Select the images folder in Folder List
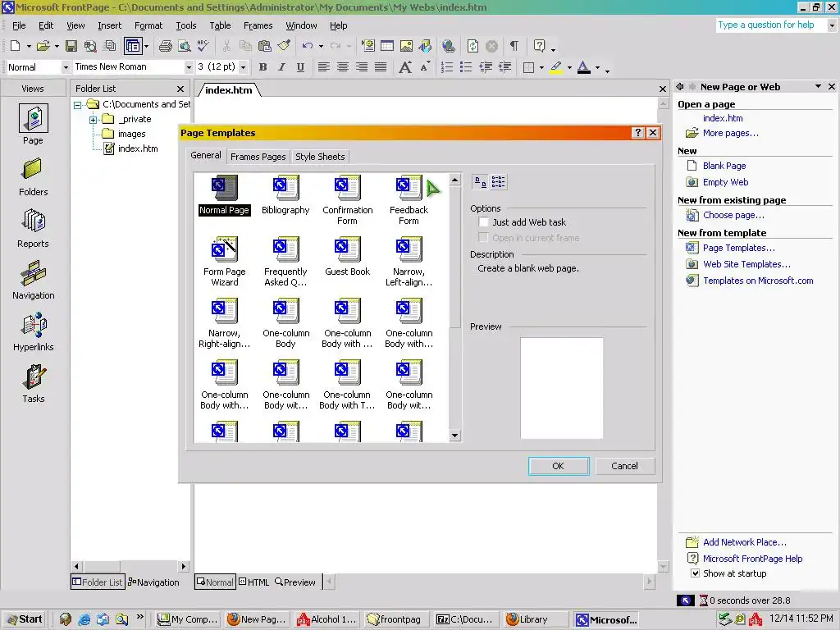This screenshot has width=840, height=630. tap(131, 134)
